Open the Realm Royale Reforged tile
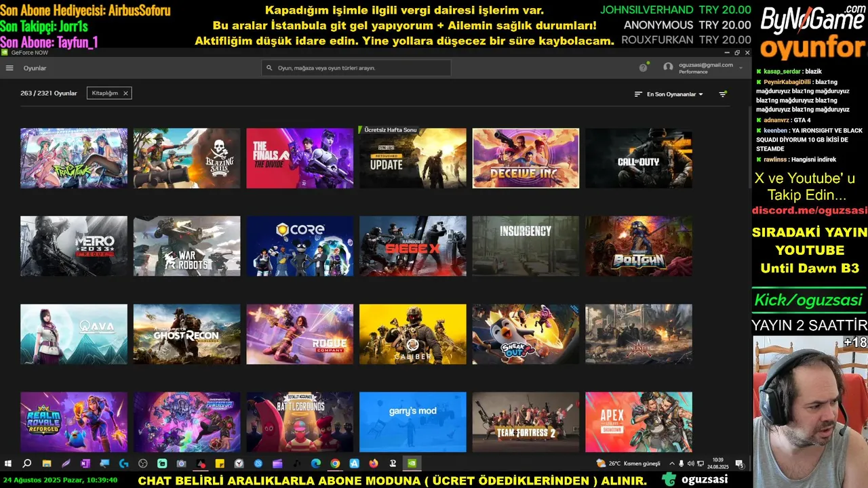Screen dimensions: 868x488 point(74,422)
